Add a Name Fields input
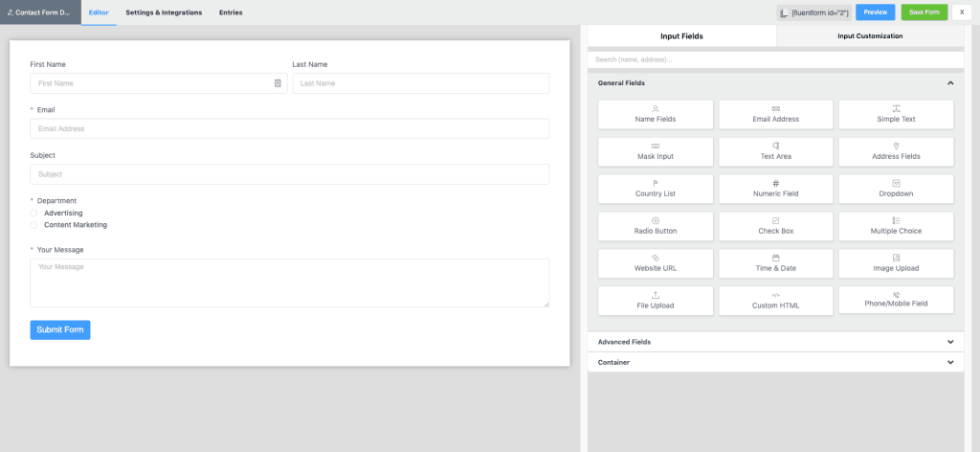The image size is (980, 452). coord(655,114)
